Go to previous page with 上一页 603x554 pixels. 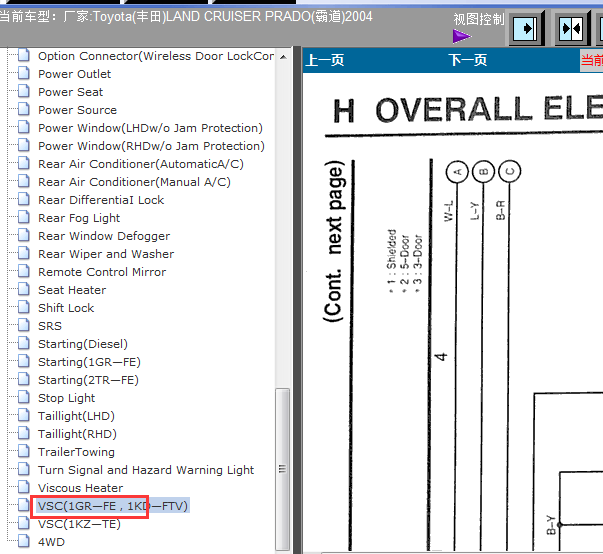pos(325,61)
